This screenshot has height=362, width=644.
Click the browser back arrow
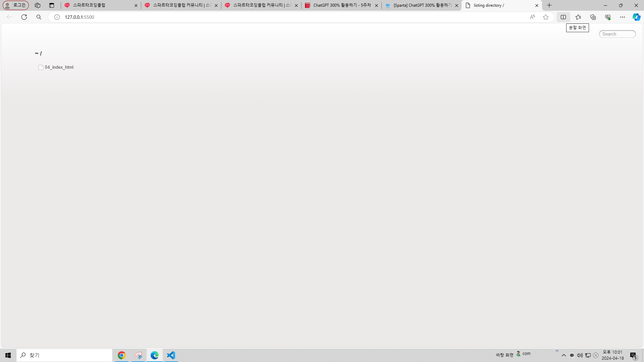(9, 17)
